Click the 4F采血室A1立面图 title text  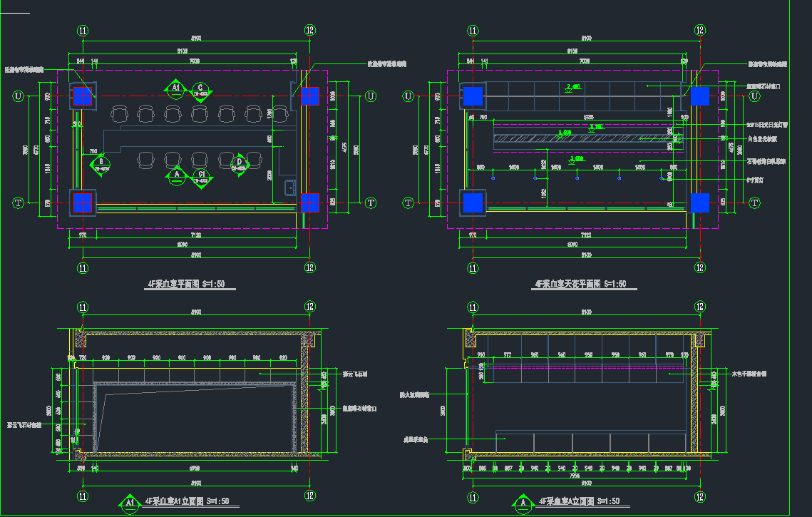pyautogui.click(x=187, y=501)
